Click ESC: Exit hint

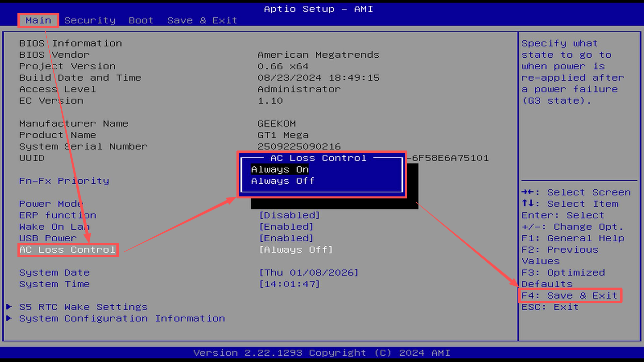550,307
